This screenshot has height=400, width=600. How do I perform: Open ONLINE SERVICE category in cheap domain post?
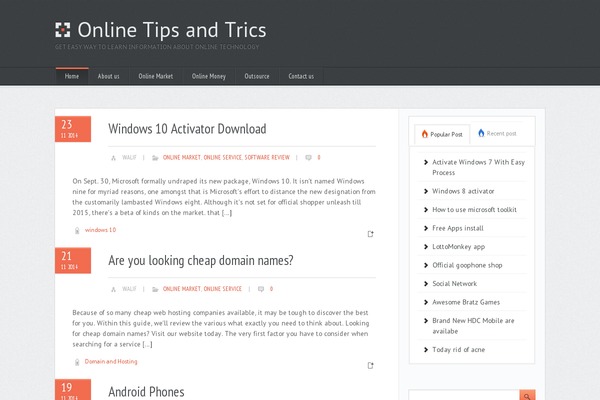[x=223, y=289]
